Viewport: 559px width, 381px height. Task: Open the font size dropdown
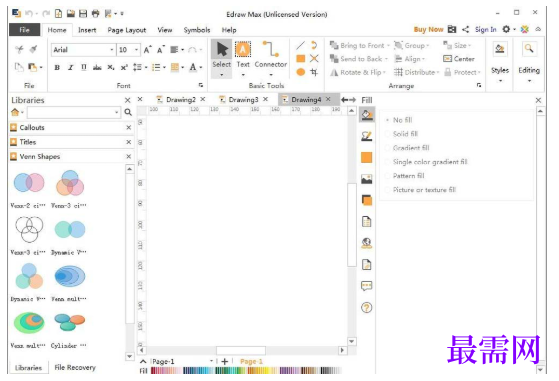pos(137,50)
